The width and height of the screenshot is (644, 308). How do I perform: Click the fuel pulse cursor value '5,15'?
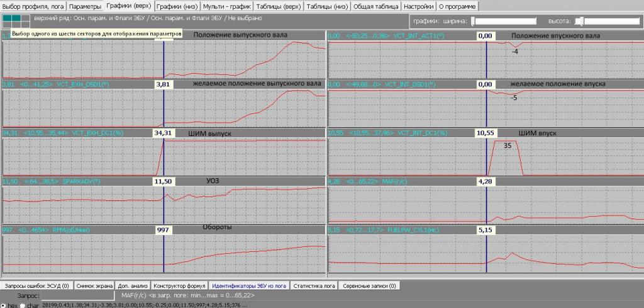click(486, 231)
